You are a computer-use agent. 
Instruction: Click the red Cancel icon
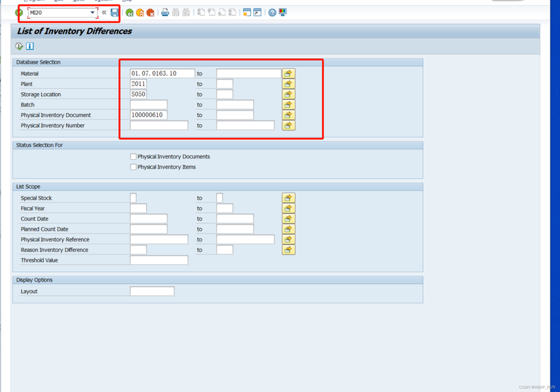pyautogui.click(x=150, y=13)
